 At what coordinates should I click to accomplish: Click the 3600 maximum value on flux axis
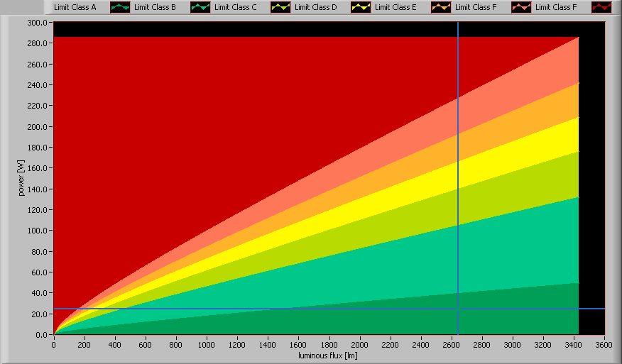604,344
